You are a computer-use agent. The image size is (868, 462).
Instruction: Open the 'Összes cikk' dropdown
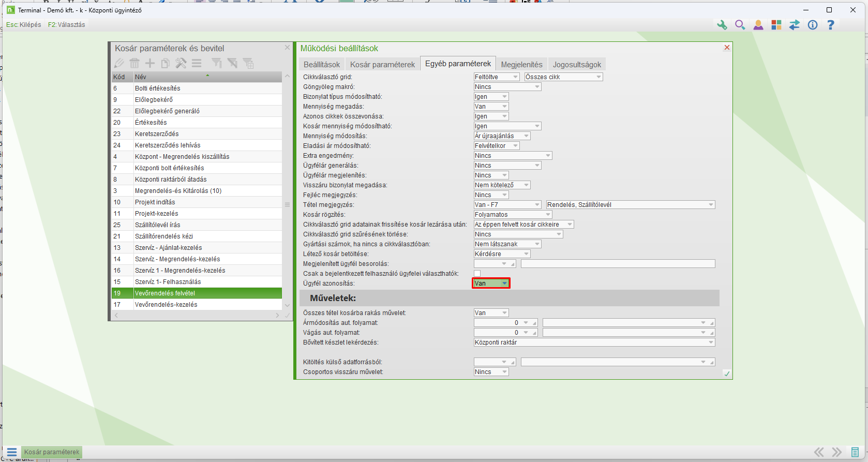[564, 77]
